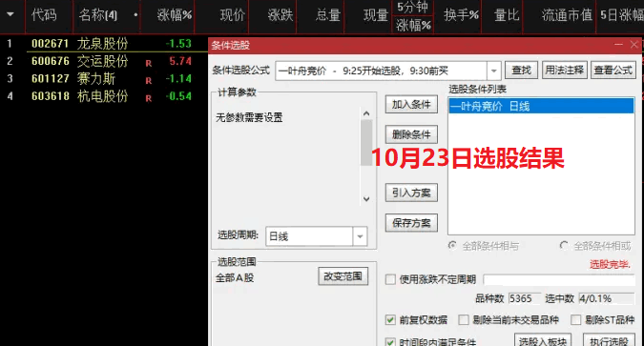Click the 加入条件 button

pyautogui.click(x=411, y=104)
